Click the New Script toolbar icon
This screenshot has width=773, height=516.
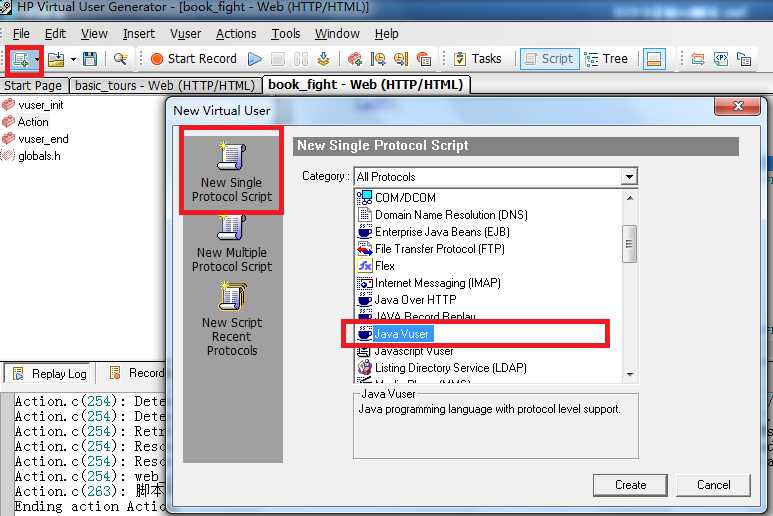point(21,59)
